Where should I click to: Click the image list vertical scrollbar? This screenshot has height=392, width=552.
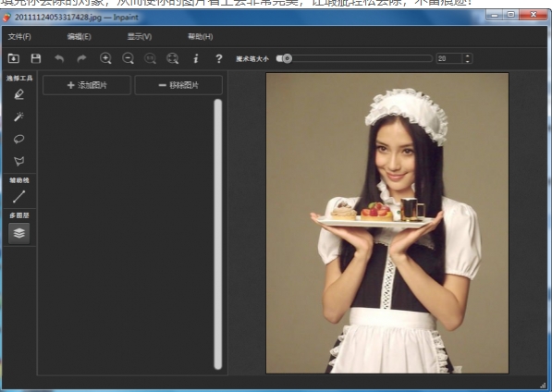tap(218, 234)
